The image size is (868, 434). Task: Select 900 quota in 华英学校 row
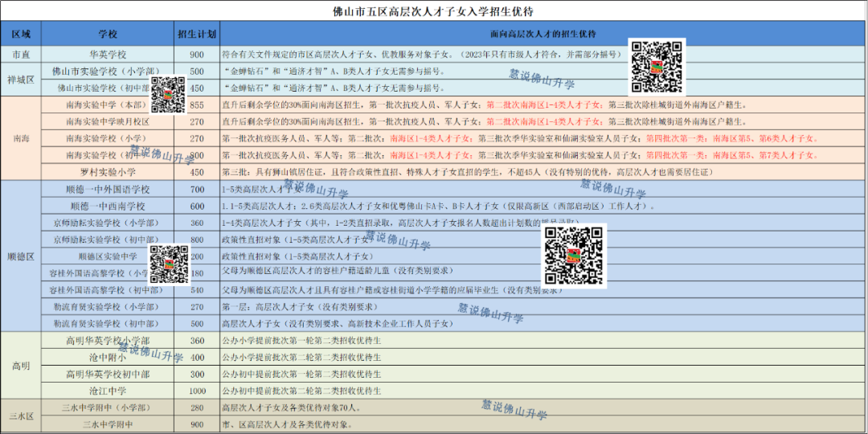pyautogui.click(x=197, y=55)
